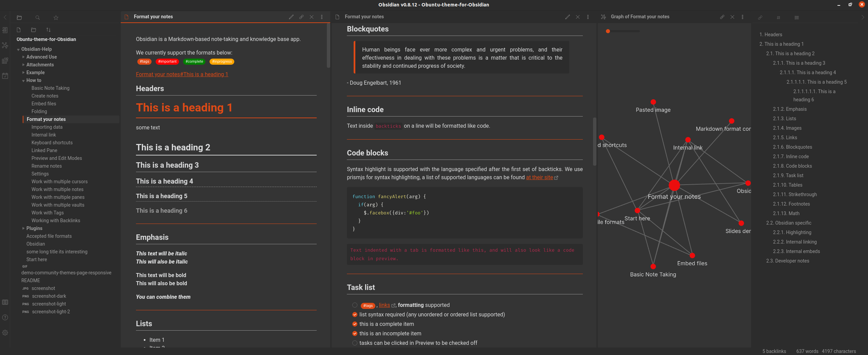The width and height of the screenshot is (868, 355).
Task: Click the #inprogress tag pill
Action: (222, 62)
